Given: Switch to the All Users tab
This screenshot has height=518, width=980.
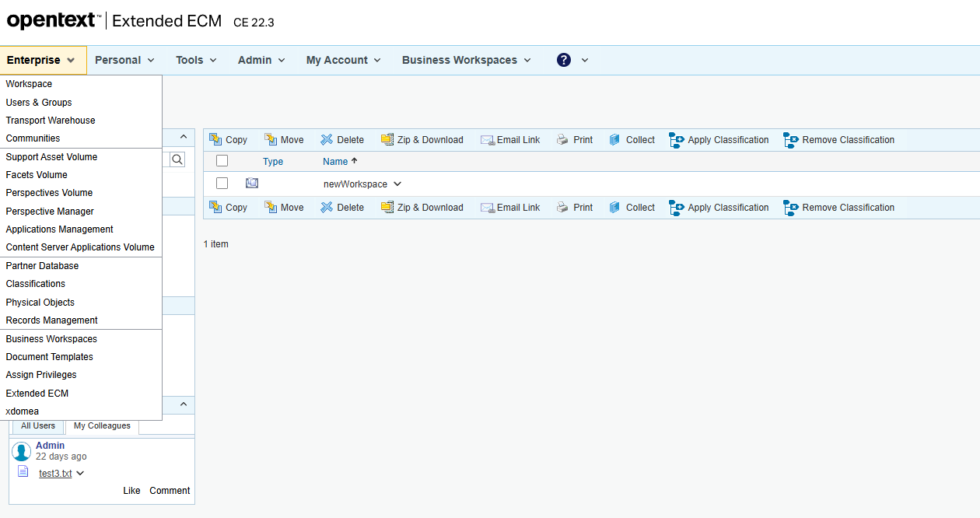Looking at the screenshot, I should click(38, 426).
